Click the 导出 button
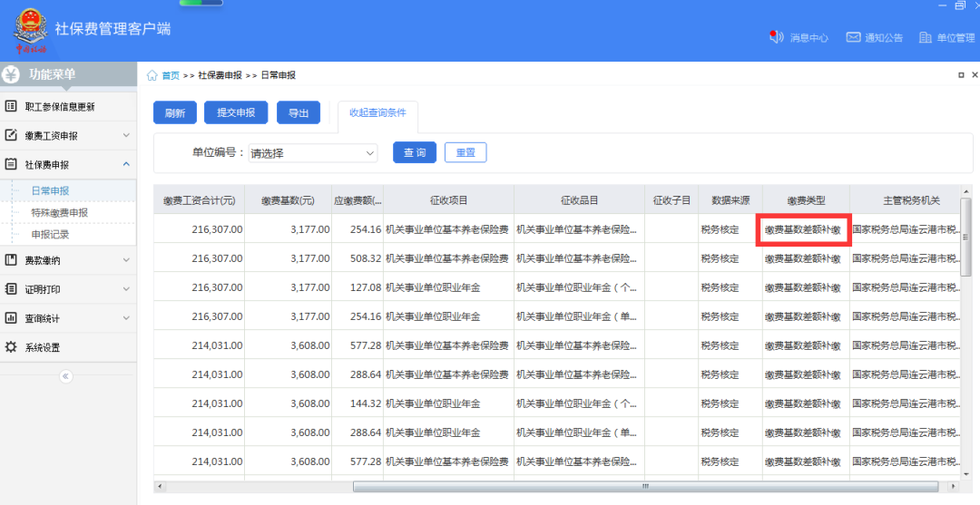The image size is (980, 505). [x=299, y=113]
